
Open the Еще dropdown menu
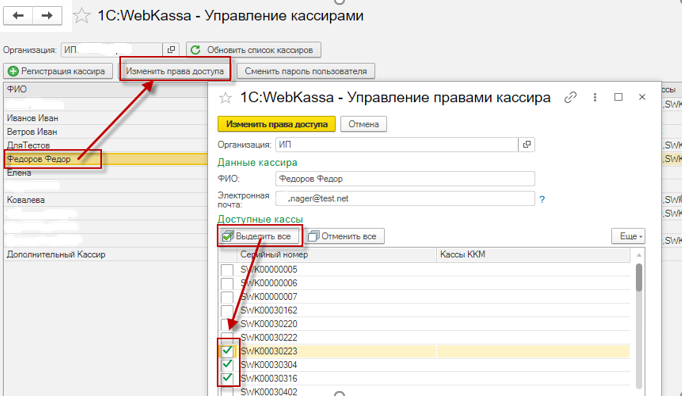click(628, 236)
